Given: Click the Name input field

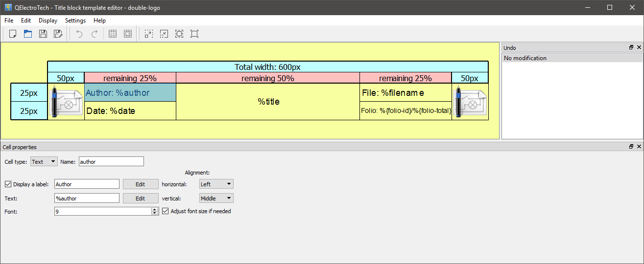Looking at the screenshot, I should pyautogui.click(x=111, y=161).
